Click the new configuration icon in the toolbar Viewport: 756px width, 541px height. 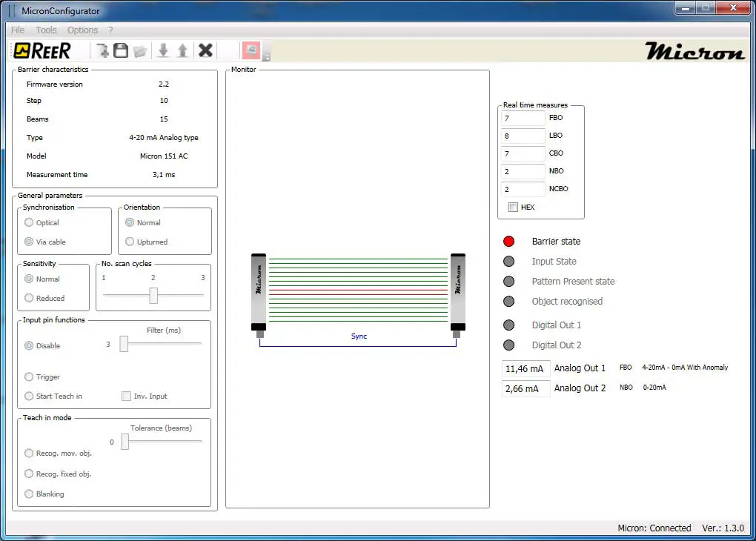pyautogui.click(x=104, y=50)
